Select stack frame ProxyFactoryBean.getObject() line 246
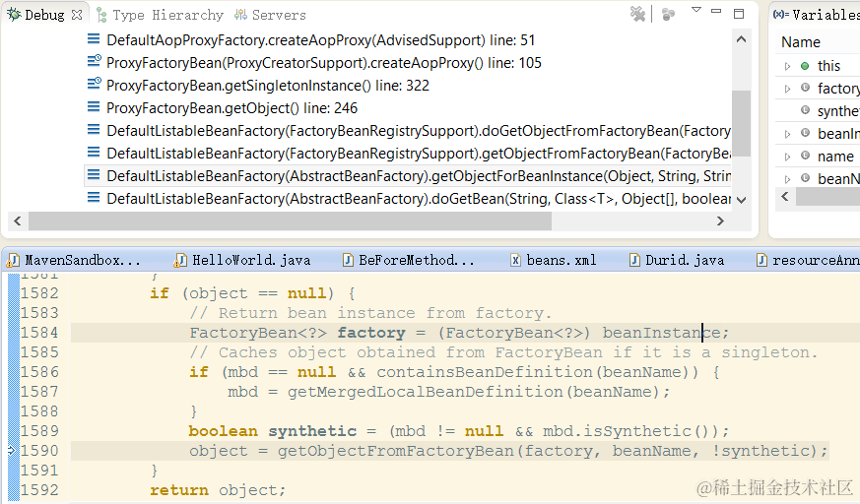 click(x=232, y=108)
